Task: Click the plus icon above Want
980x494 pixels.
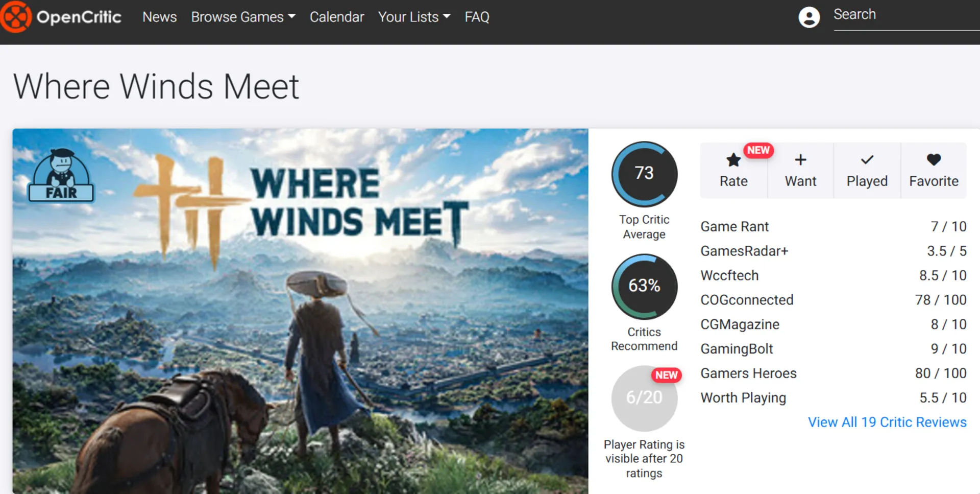Action: [800, 160]
